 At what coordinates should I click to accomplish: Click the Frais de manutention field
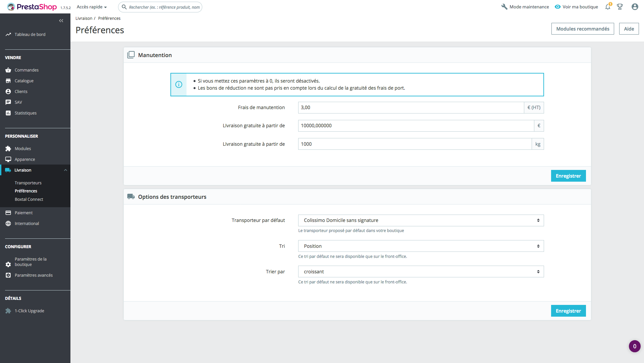point(411,107)
